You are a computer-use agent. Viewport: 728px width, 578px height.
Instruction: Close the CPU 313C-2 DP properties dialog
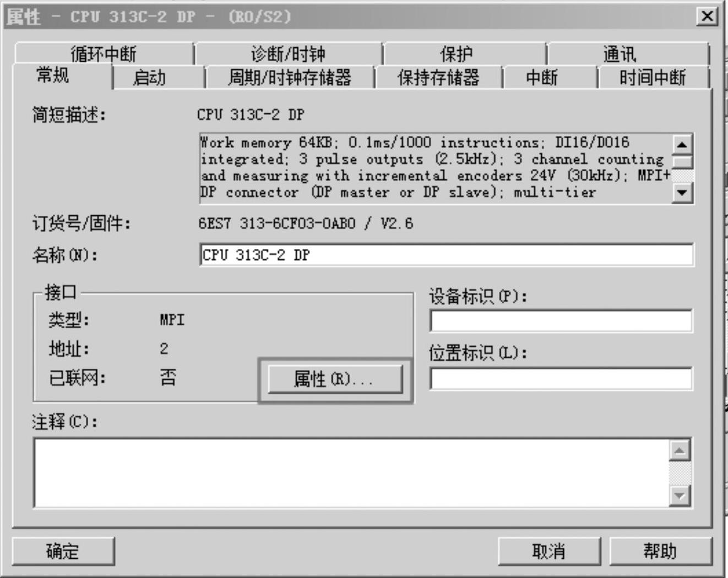click(707, 16)
